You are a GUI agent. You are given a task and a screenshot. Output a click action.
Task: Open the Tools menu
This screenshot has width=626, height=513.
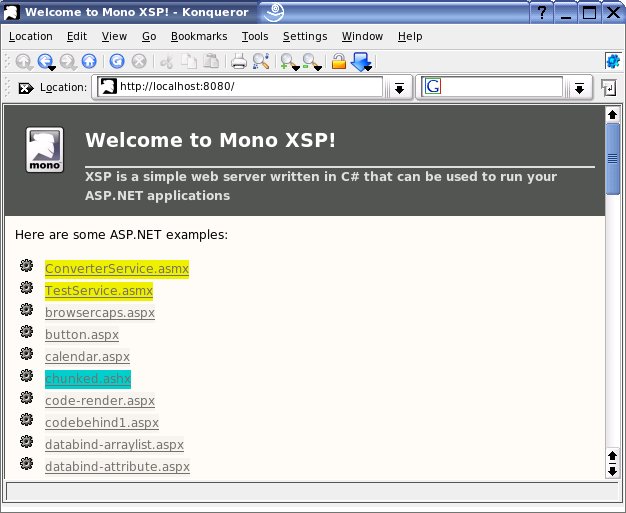[x=255, y=36]
